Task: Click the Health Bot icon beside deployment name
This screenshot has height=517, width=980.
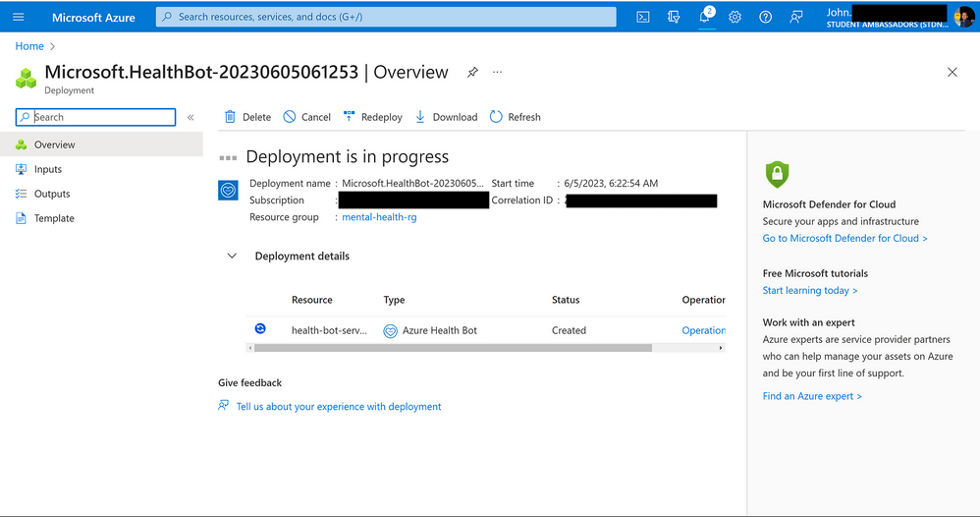Action: point(228,191)
